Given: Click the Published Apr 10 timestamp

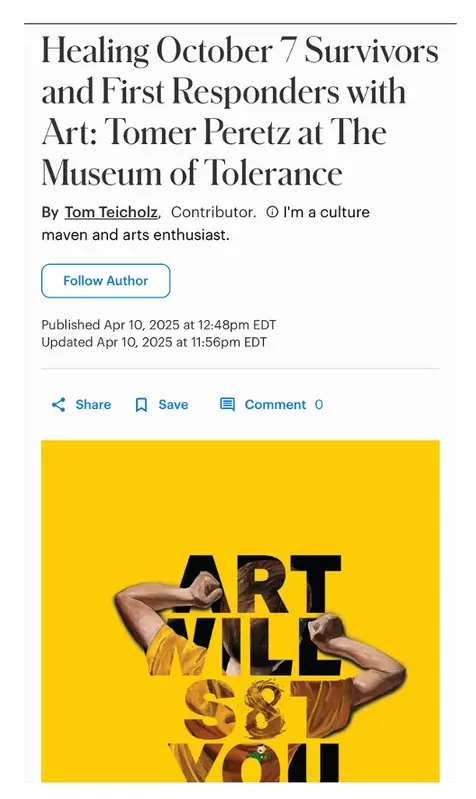Looking at the screenshot, I should [x=158, y=325].
